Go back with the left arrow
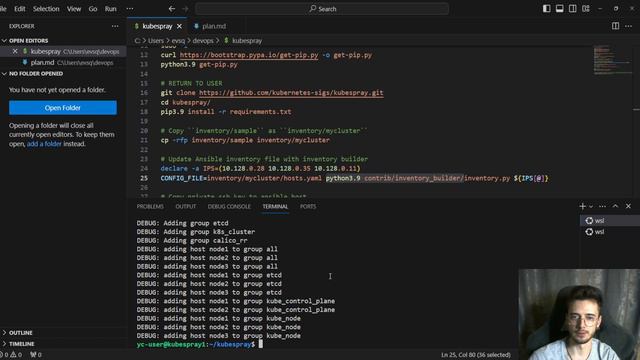The image size is (640, 360). tap(172, 9)
